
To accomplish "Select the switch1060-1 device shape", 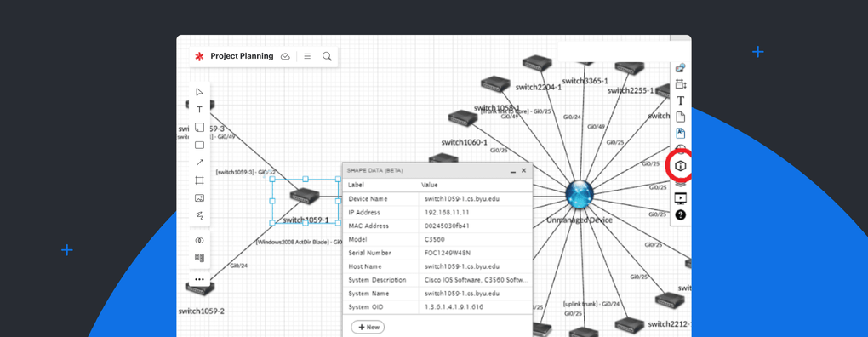I will (463, 117).
